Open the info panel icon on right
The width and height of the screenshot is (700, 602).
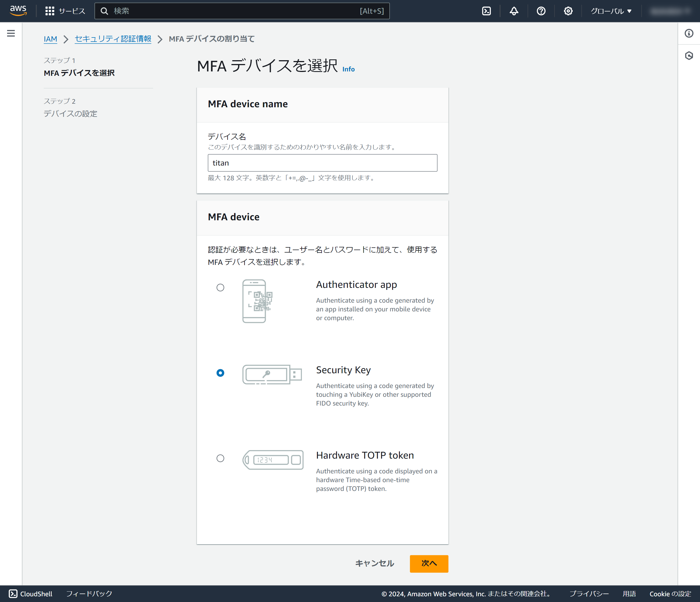[x=689, y=33]
